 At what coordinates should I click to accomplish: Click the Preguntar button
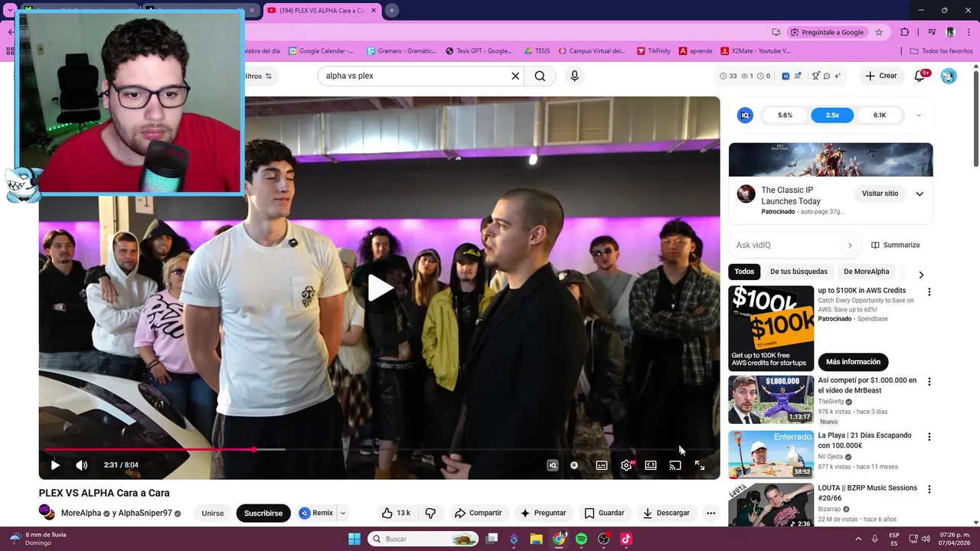tap(543, 513)
